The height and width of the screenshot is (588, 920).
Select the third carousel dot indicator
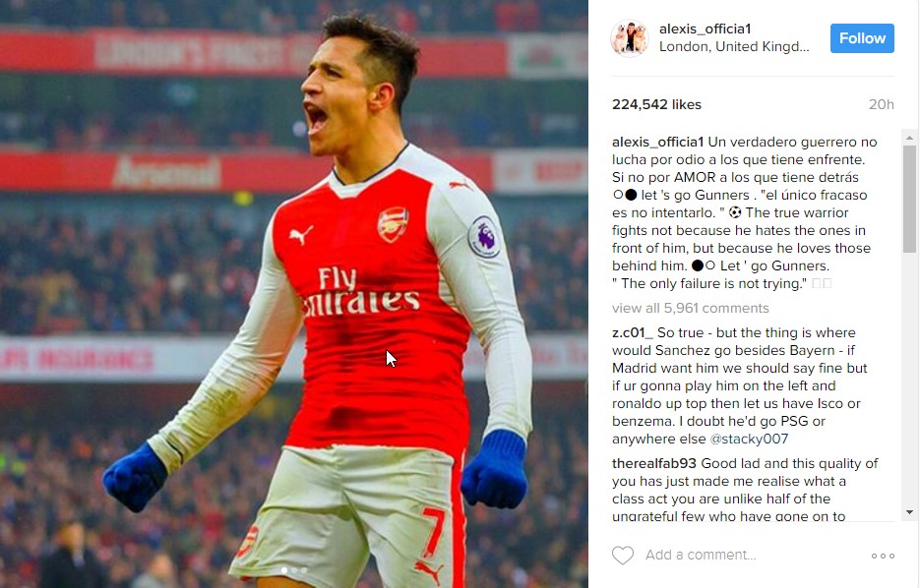(x=304, y=570)
